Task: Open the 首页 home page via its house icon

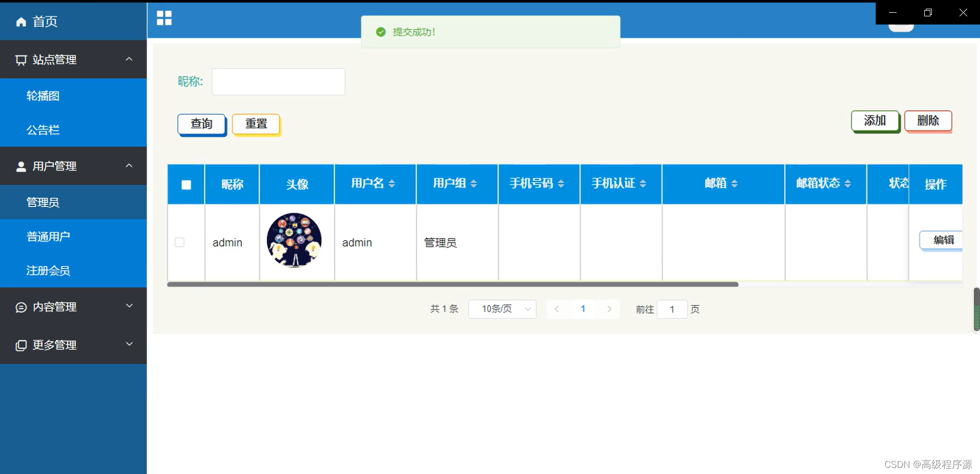Action: [21, 21]
